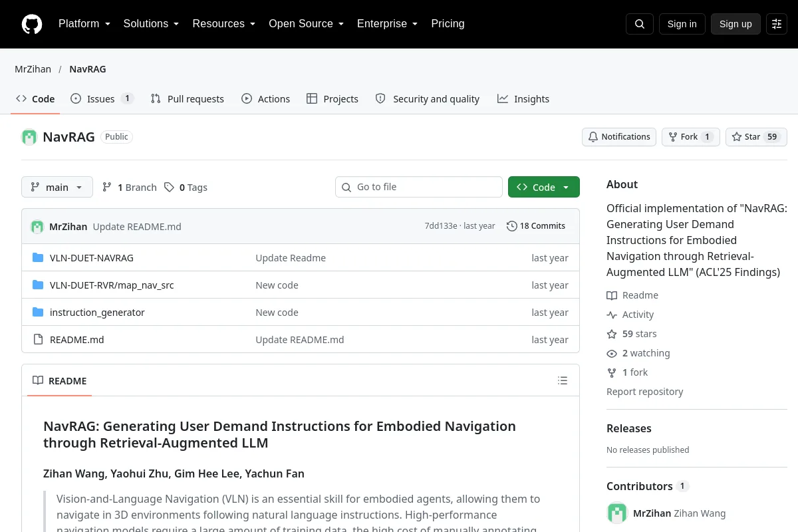The height and width of the screenshot is (532, 798).
Task: Click the Activity pulse icon in About
Action: pos(612,315)
